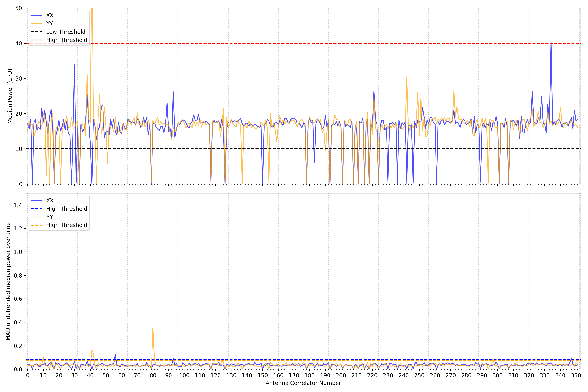This screenshot has height=392, width=588.
Task: Click y-axis tick label 1.4 in bottom plot
Action: point(18,205)
